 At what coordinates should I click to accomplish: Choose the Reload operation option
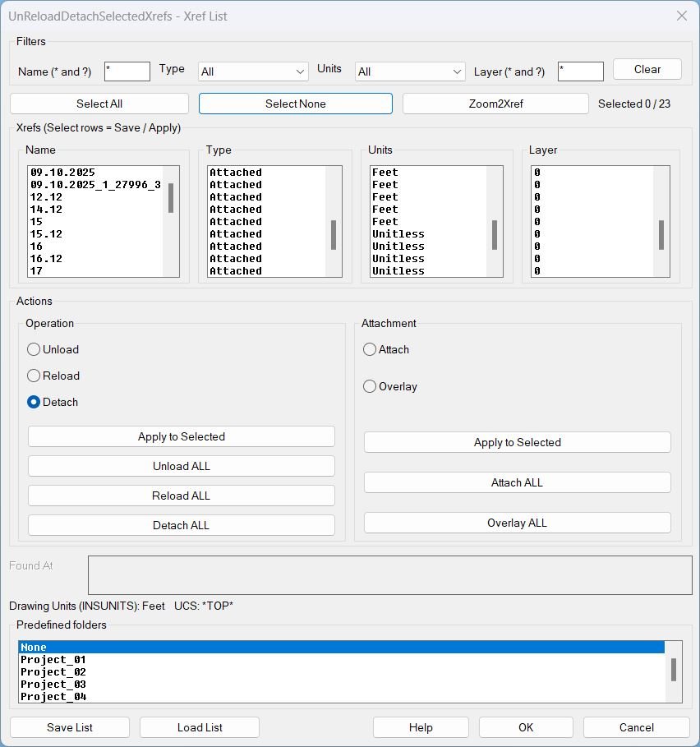coord(33,376)
